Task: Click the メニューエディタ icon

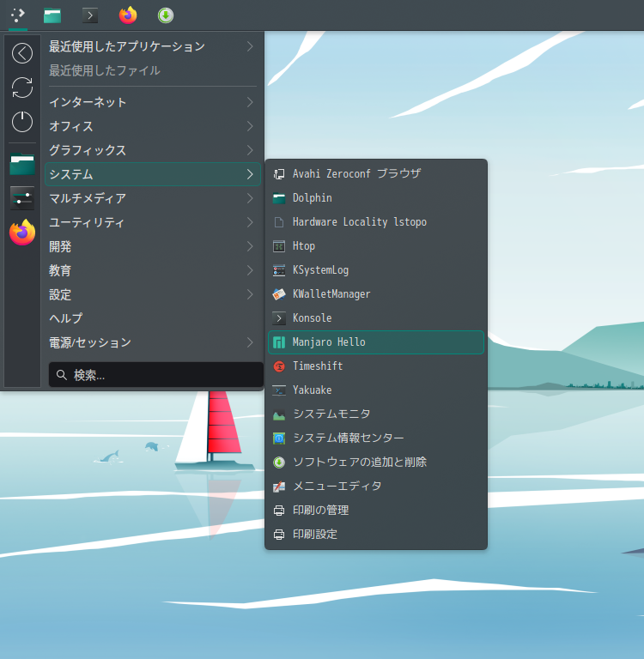Action: [279, 487]
